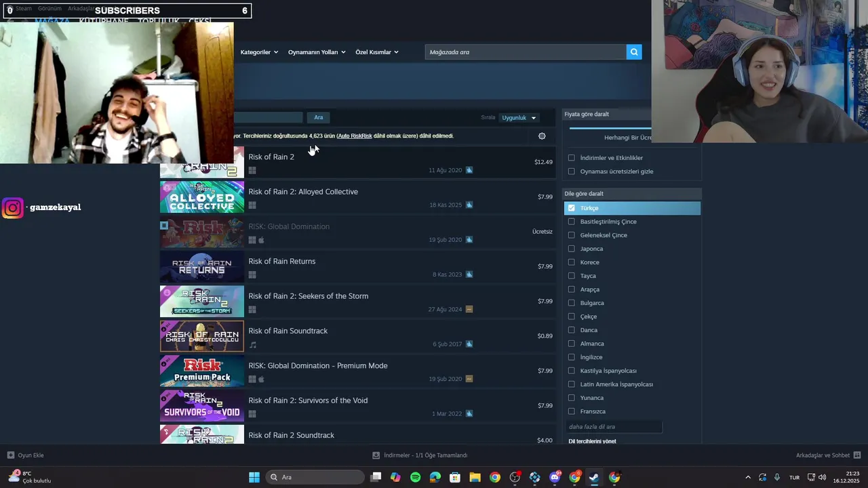This screenshot has width=868, height=488.
Task: Expand the Özel Kısımlar dropdown
Action: (377, 52)
